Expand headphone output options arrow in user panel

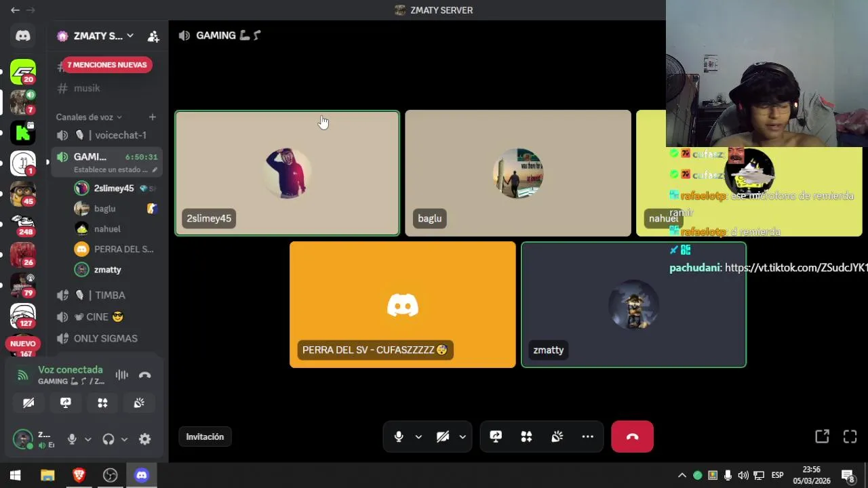pyautogui.click(x=124, y=439)
